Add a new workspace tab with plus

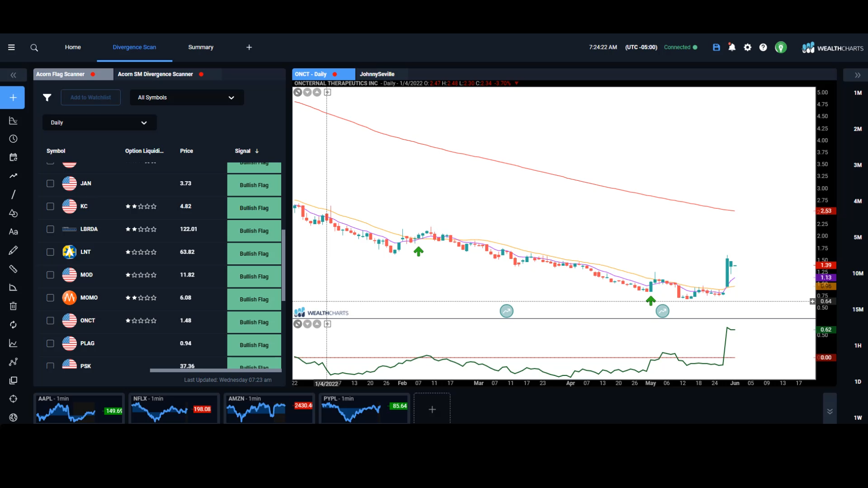tap(249, 47)
